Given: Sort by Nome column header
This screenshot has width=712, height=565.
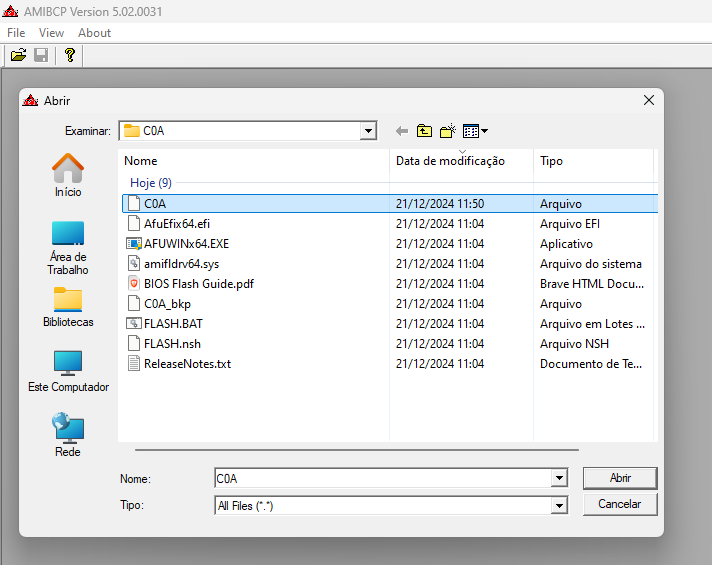Looking at the screenshot, I should click(x=253, y=161).
